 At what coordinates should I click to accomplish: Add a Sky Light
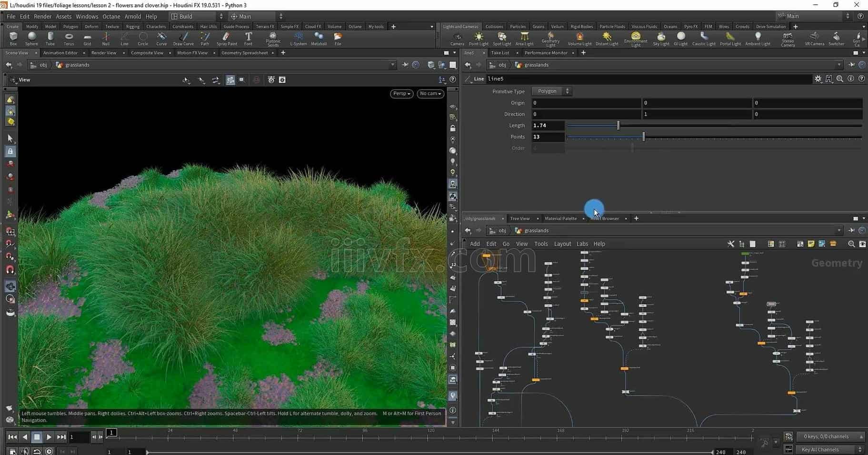pyautogui.click(x=661, y=39)
